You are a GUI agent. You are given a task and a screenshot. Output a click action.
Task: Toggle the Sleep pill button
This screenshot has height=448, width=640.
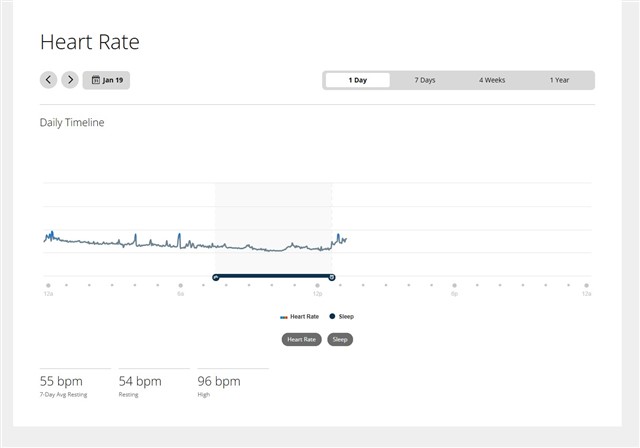[340, 339]
